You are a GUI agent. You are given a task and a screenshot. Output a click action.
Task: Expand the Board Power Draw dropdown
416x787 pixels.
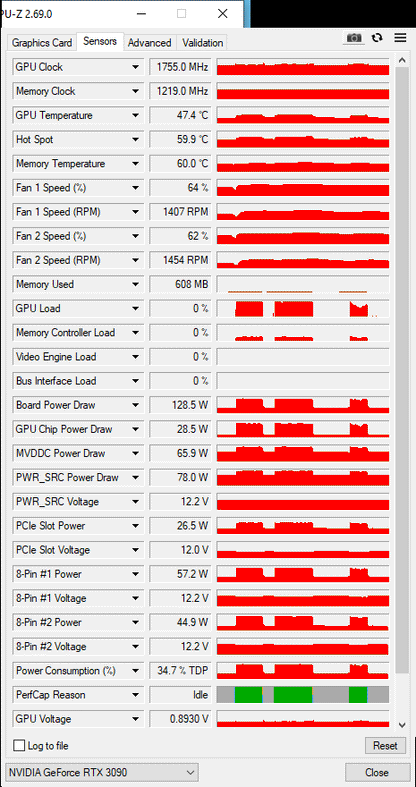tap(135, 405)
